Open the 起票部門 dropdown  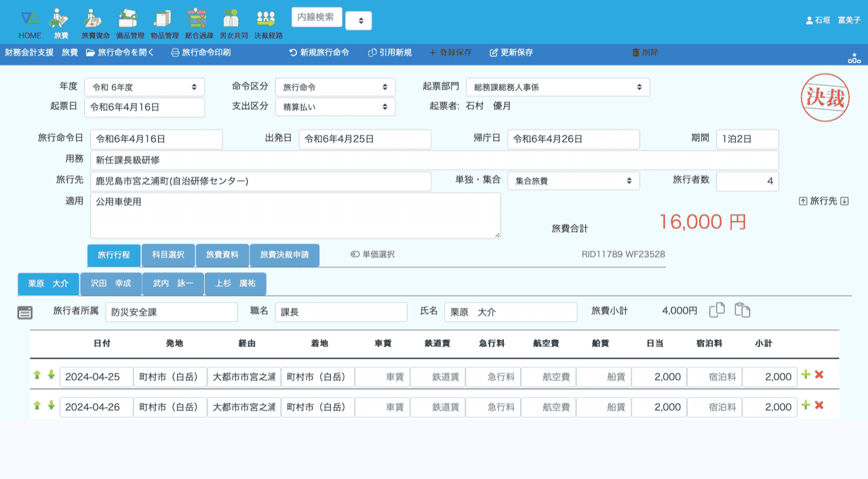point(557,88)
